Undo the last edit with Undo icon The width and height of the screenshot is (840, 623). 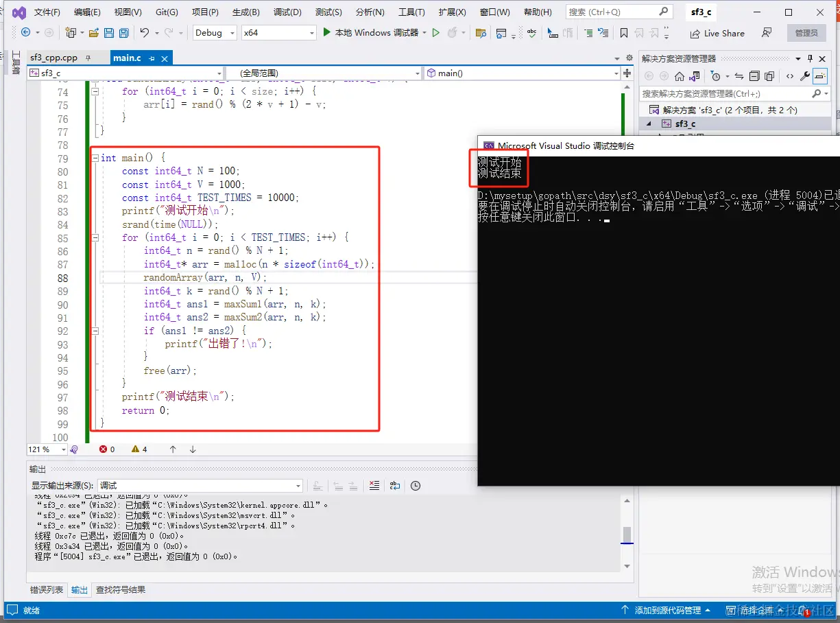[x=144, y=32]
